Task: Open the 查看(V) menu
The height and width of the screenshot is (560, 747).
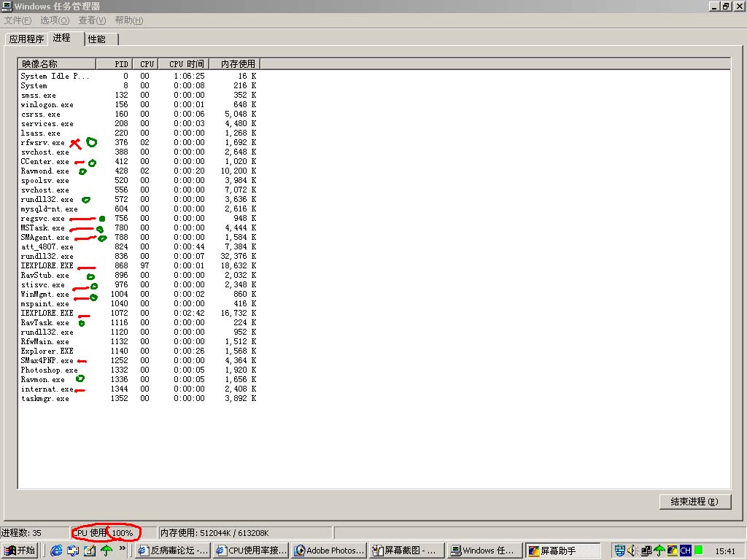Action: [x=92, y=20]
